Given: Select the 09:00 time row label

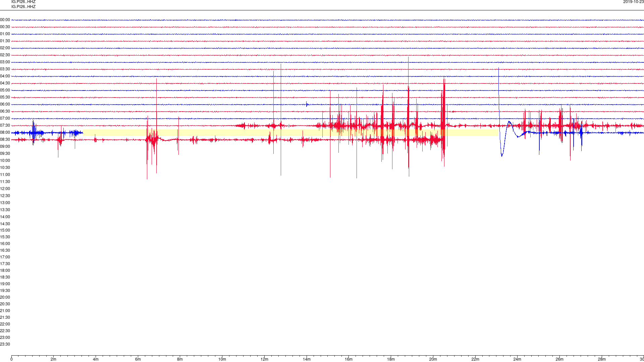Looking at the screenshot, I should coord(5,146).
